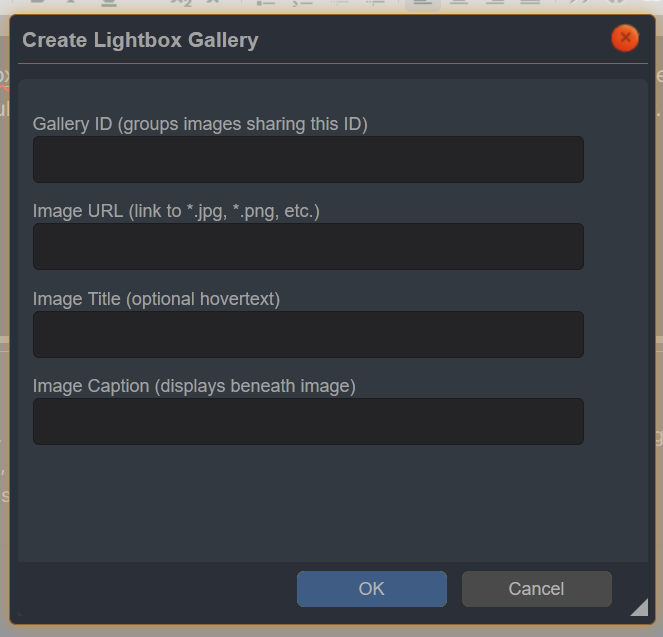Click the align center toolbar icon
Screen dimensions: 663x637
(x=458, y=3)
